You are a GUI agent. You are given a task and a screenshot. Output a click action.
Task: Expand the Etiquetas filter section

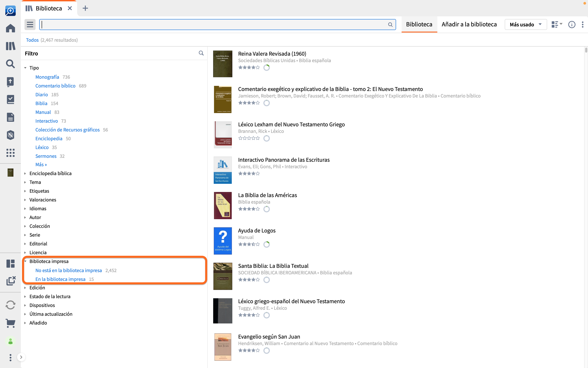(x=25, y=191)
